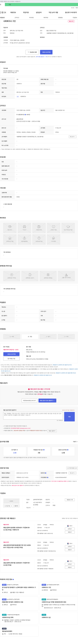Screen dimensions: 78x644
Task: Click the 고용24 logo
Action: 3,13
